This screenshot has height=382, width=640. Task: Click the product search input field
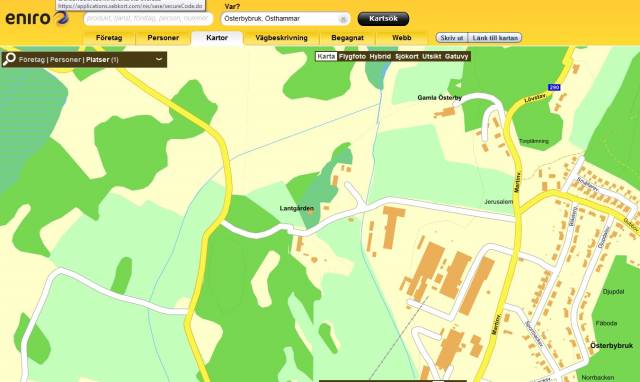[148, 18]
